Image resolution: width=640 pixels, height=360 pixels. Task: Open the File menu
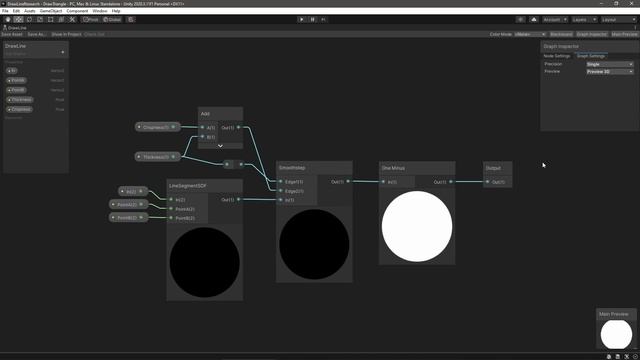[x=5, y=11]
